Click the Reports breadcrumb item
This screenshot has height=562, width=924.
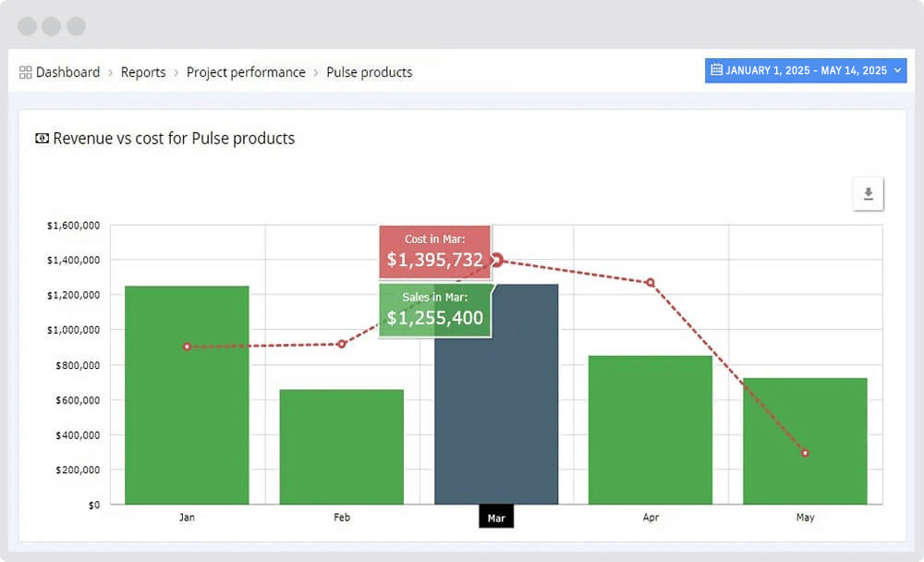click(x=143, y=72)
